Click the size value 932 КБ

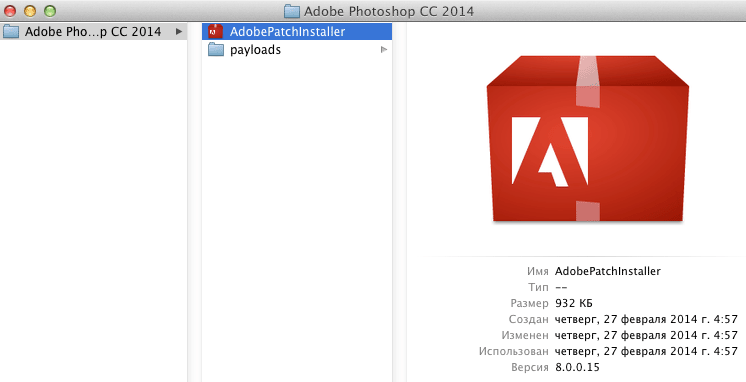click(573, 303)
